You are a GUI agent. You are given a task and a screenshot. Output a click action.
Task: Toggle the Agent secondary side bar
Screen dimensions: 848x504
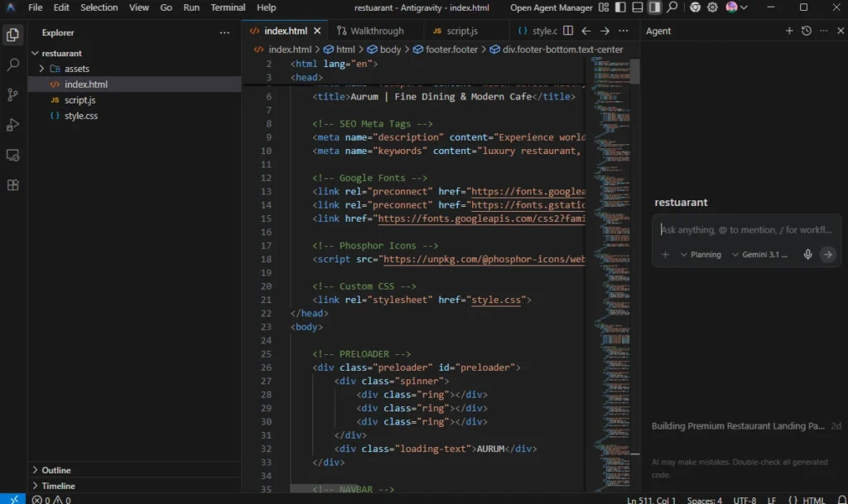tap(654, 7)
